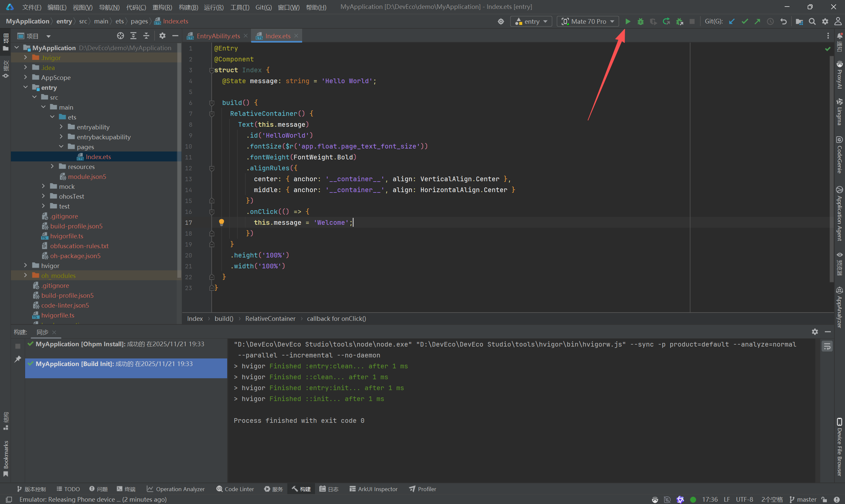Select build-profile.json5 under entry
845x504 pixels.
(76, 226)
